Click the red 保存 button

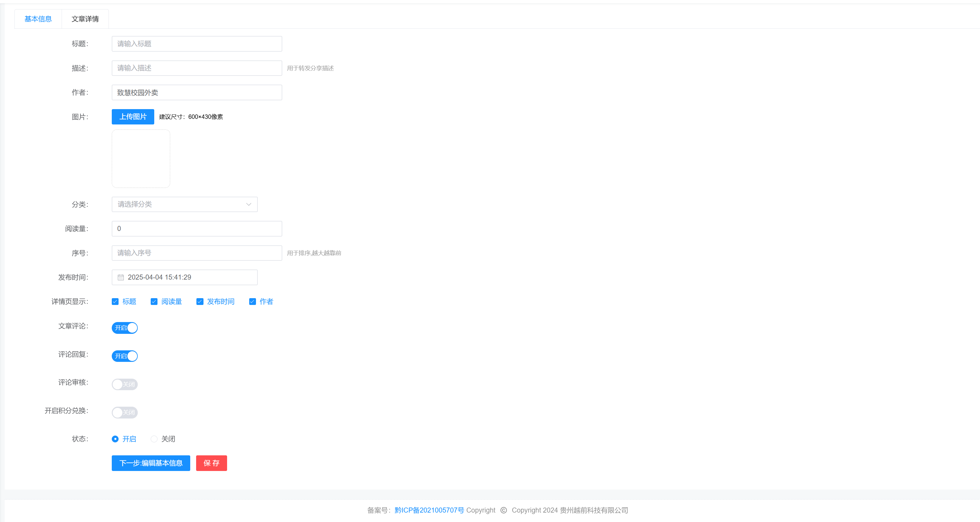(211, 463)
